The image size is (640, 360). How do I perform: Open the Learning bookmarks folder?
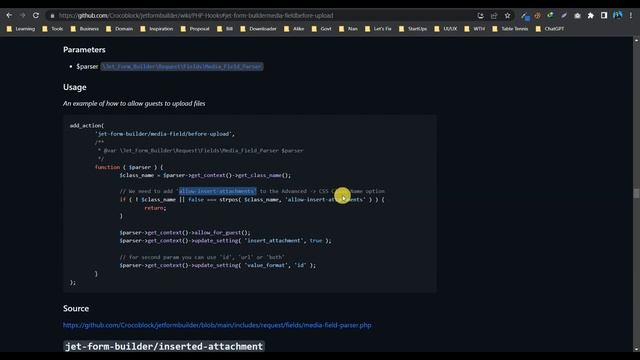point(21,29)
